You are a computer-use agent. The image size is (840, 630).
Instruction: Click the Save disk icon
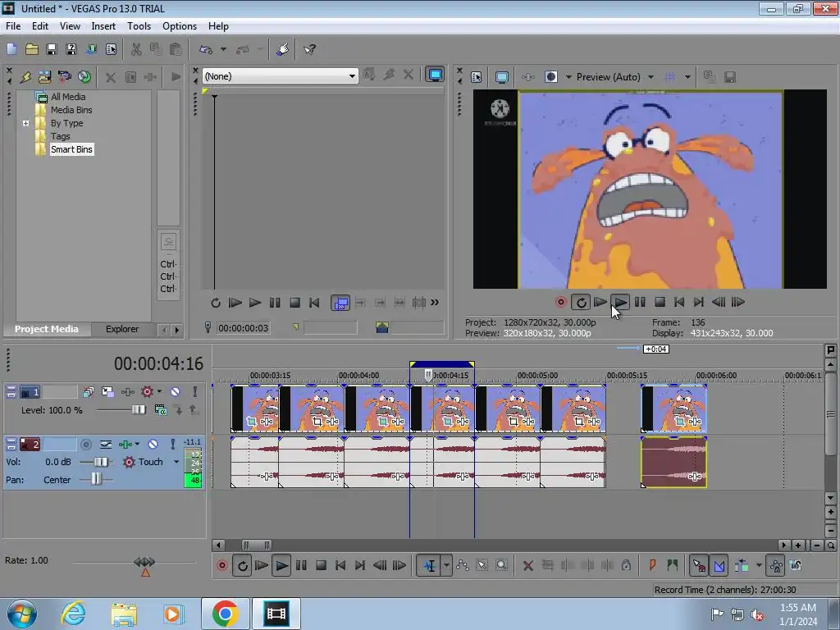(x=52, y=49)
